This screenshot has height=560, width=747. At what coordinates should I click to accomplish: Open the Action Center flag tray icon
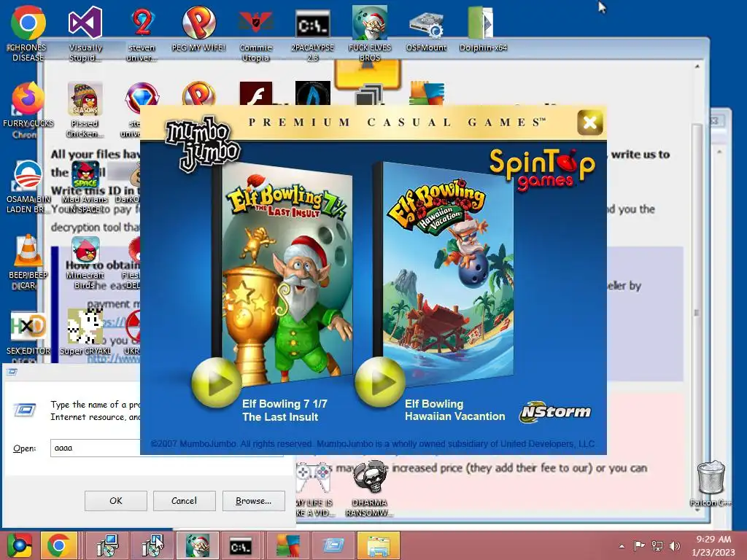639,545
